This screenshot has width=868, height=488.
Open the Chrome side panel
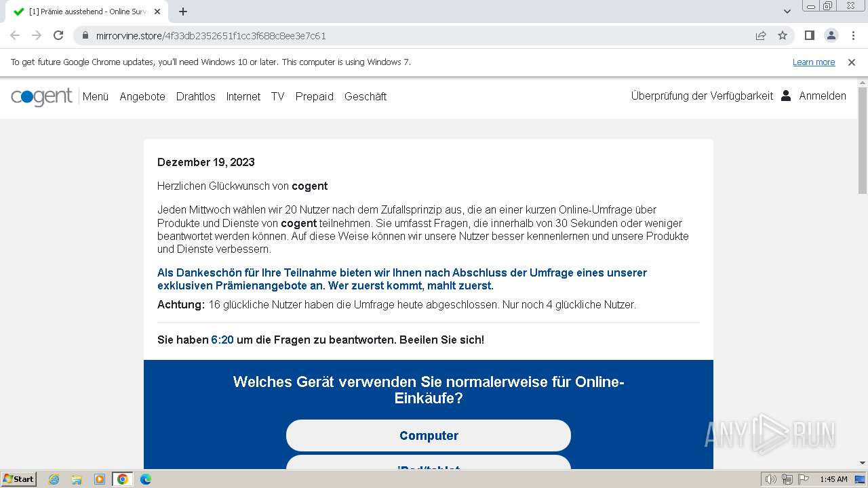click(809, 35)
